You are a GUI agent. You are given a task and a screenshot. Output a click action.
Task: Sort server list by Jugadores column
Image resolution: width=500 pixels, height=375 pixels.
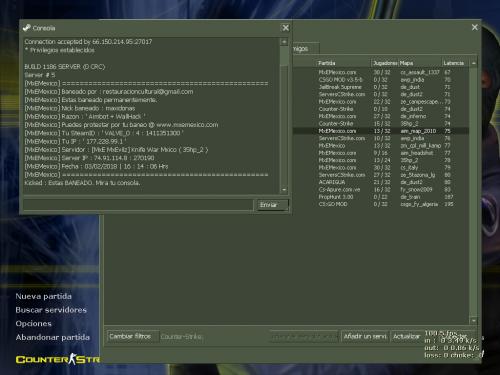[x=385, y=63]
